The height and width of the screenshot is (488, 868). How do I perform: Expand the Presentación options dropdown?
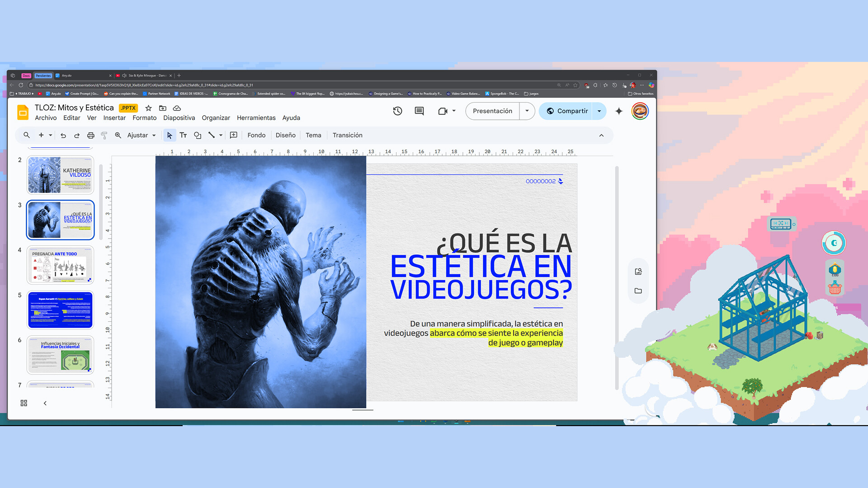tap(527, 111)
